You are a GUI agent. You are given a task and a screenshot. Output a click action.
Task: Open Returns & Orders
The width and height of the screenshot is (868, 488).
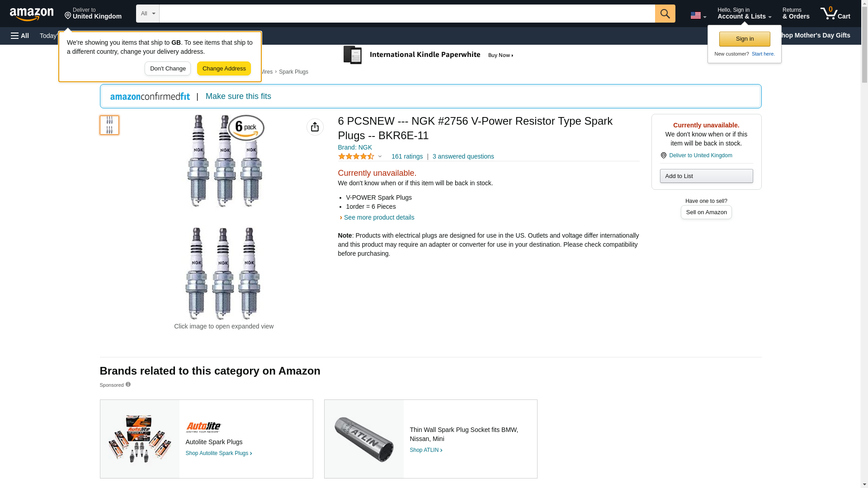pos(796,14)
